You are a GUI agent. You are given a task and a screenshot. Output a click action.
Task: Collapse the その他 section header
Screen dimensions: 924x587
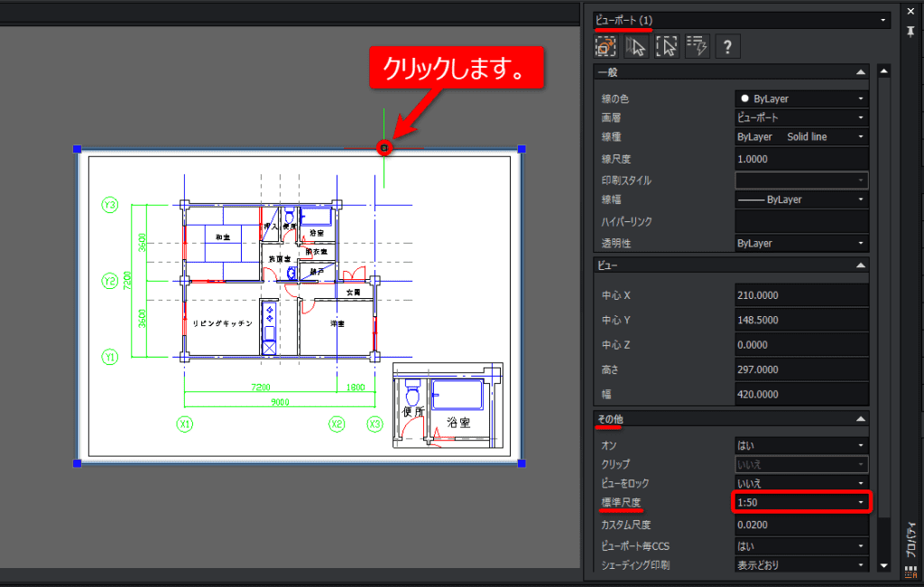pos(860,419)
